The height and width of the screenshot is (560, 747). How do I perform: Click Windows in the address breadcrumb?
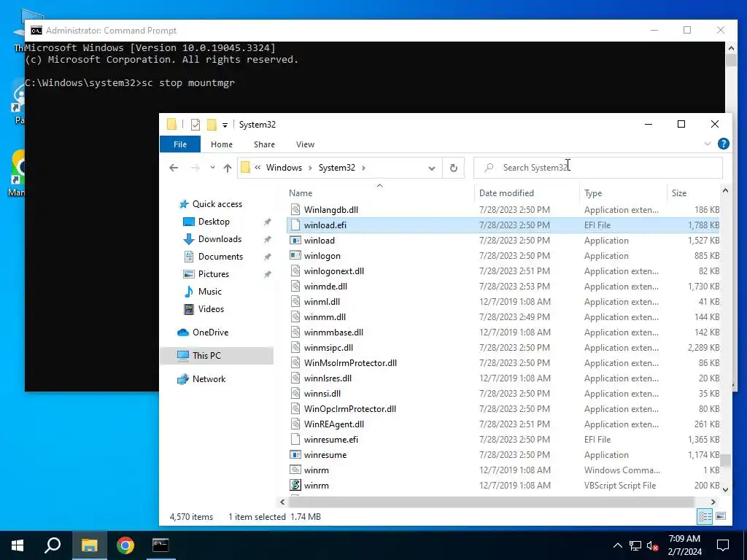(x=284, y=168)
